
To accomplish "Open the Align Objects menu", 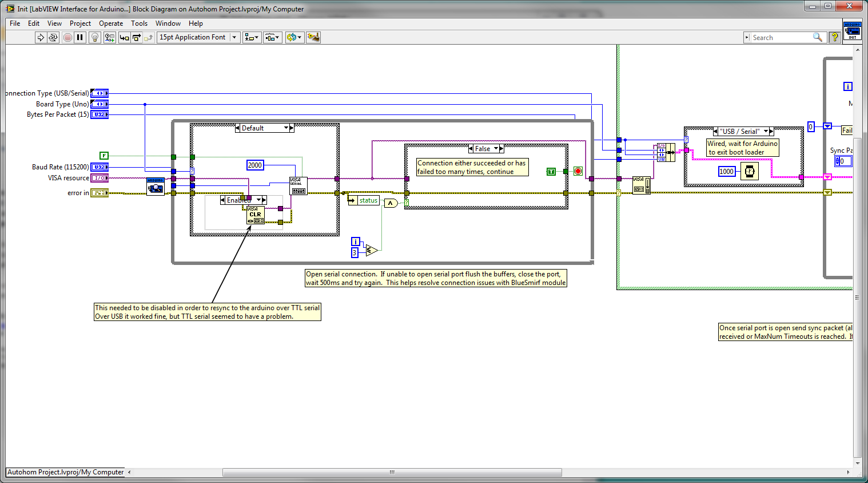I will point(252,37).
